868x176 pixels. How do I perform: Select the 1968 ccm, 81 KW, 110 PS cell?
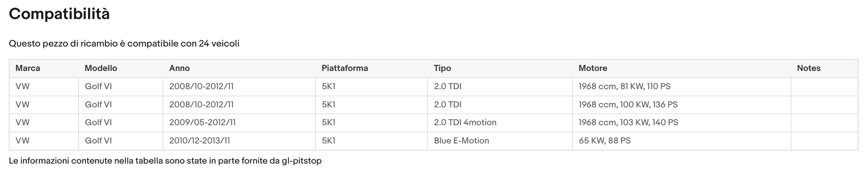[x=682, y=86]
